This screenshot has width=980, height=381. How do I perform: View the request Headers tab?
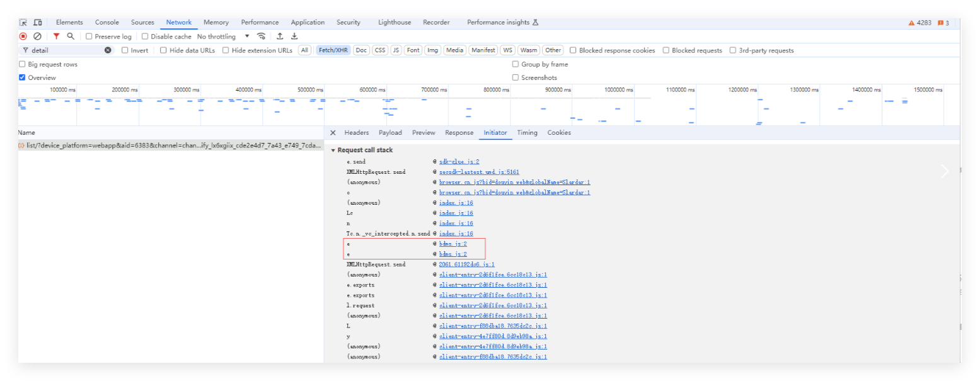point(357,133)
